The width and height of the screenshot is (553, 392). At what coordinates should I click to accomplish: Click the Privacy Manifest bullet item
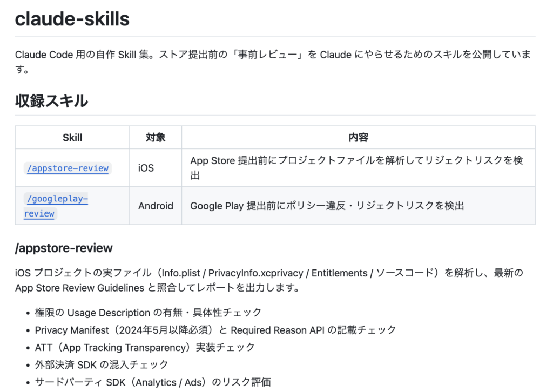(x=215, y=330)
